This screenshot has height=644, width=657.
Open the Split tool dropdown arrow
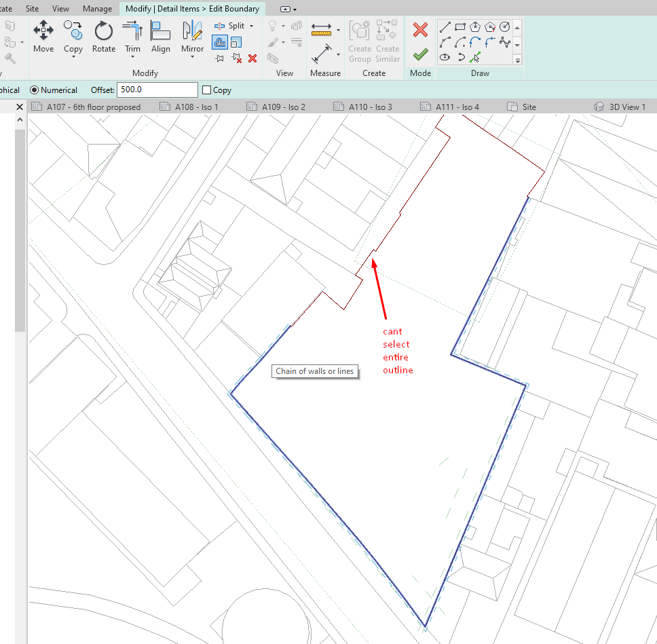pyautogui.click(x=251, y=25)
